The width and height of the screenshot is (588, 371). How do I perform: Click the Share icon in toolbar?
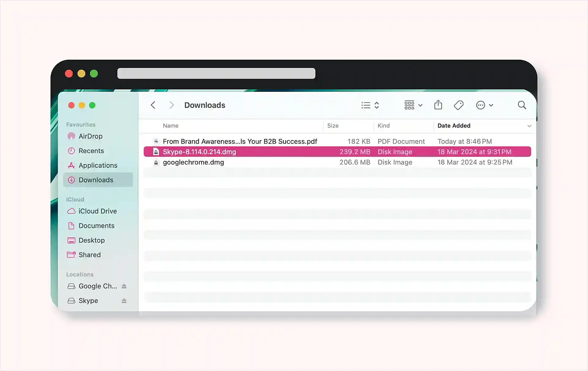tap(438, 105)
